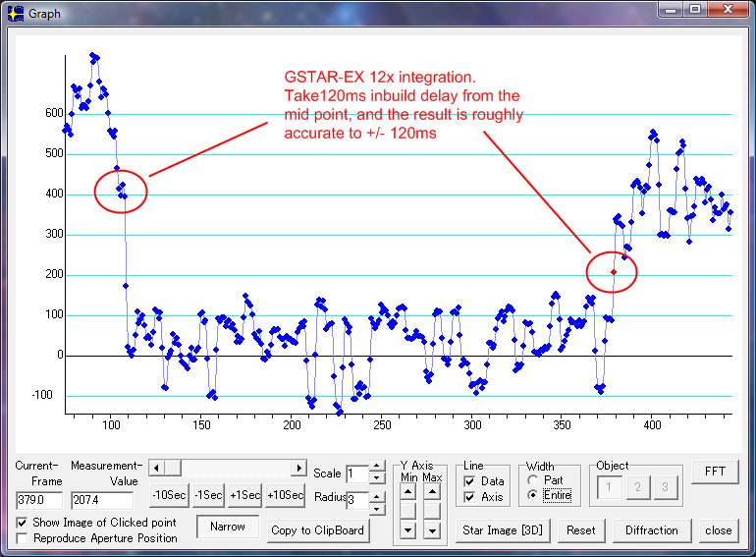Click the frame scrollbar thumb
The height and width of the screenshot is (557, 756).
tap(173, 468)
